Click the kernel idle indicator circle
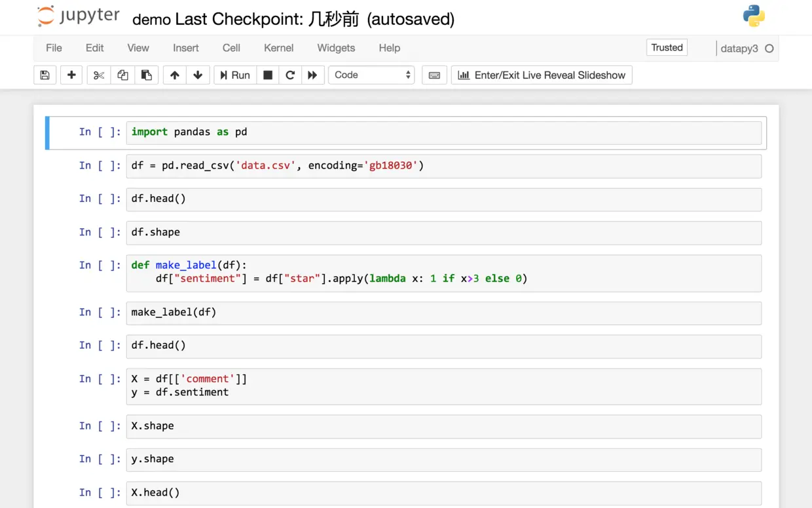This screenshot has width=812, height=508. point(769,49)
